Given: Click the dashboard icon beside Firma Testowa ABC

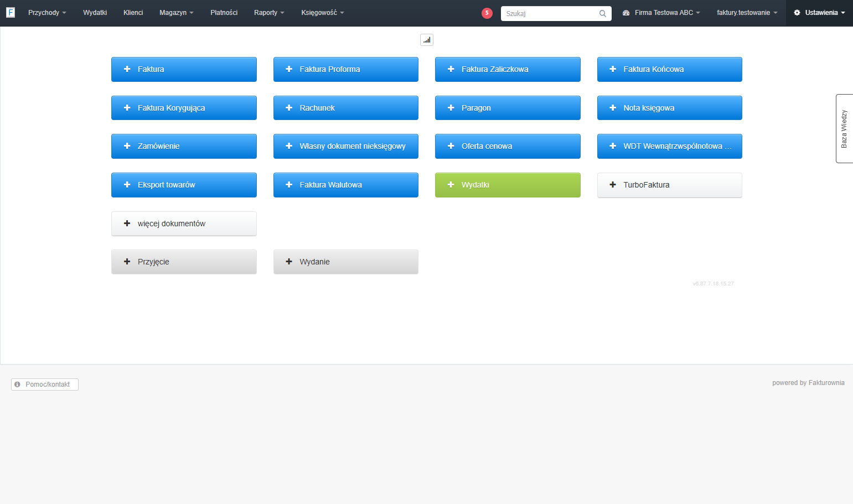Looking at the screenshot, I should pos(626,13).
